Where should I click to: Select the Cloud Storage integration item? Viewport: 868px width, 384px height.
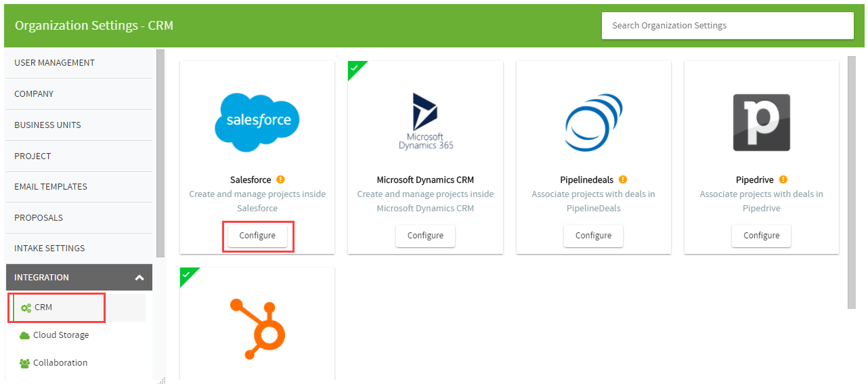pos(79,335)
